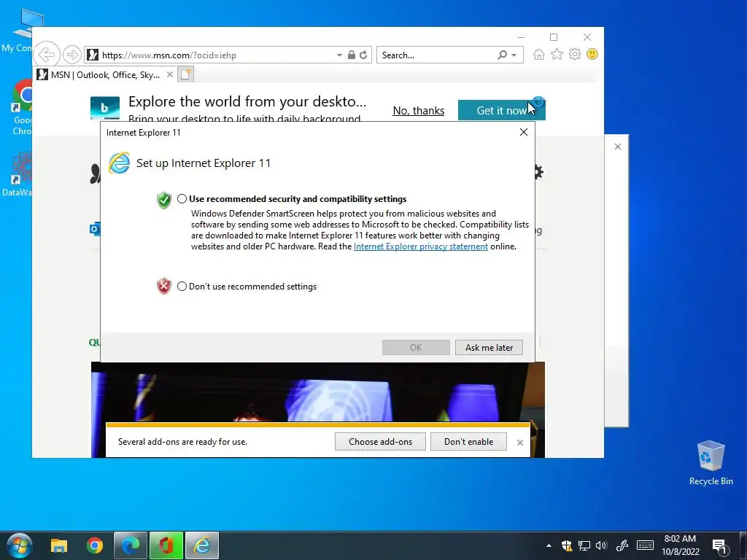
Task: Close the MSN tab
Action: pos(169,75)
